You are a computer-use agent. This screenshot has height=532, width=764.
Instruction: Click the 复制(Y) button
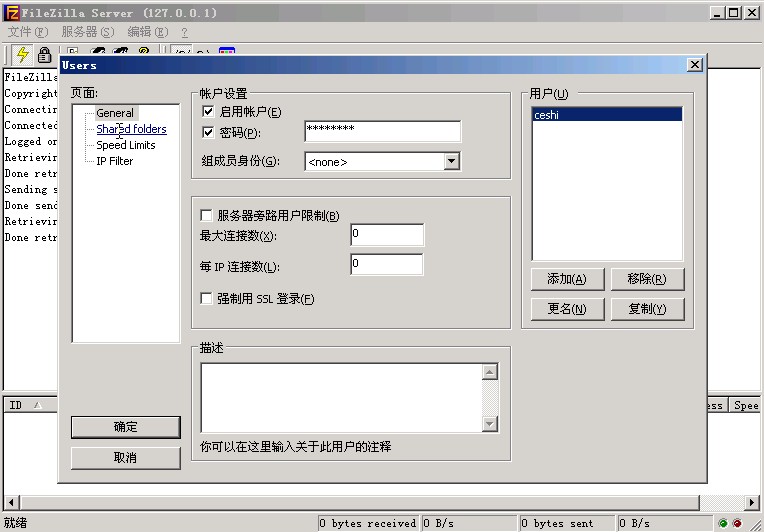[x=648, y=309]
